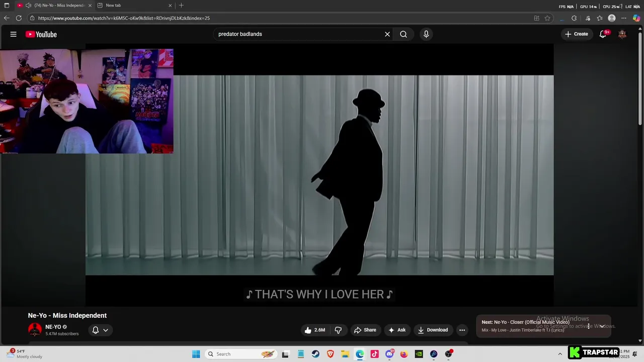This screenshot has height=362, width=644.
Task: Open the browser favorites list
Action: pos(600,18)
